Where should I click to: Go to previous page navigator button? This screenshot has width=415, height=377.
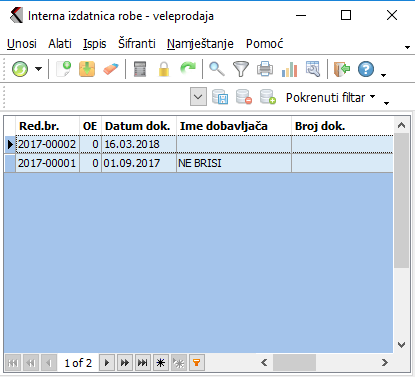31,363
